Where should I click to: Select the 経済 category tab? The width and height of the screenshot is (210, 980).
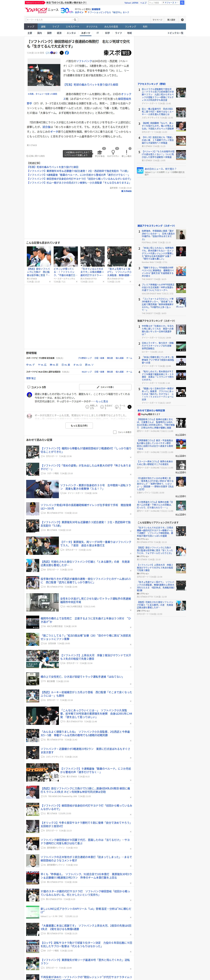pyautogui.click(x=59, y=33)
